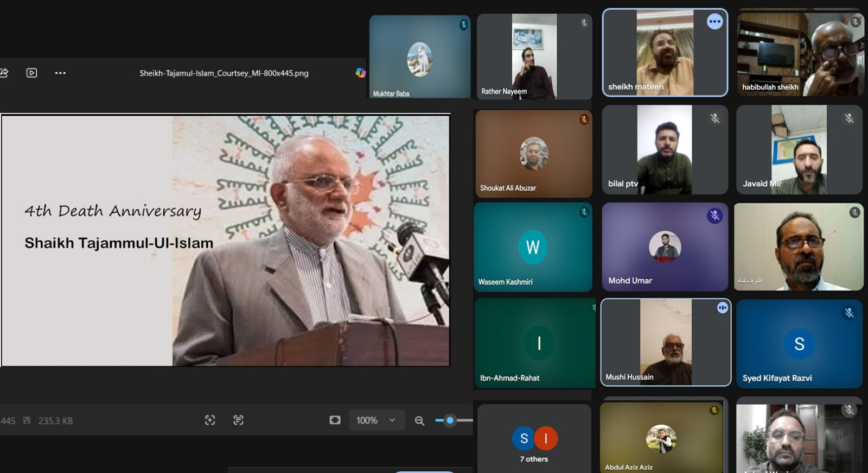Click the Ibn-Ahmad-Rahat participant tile
The image size is (868, 473).
point(535,343)
